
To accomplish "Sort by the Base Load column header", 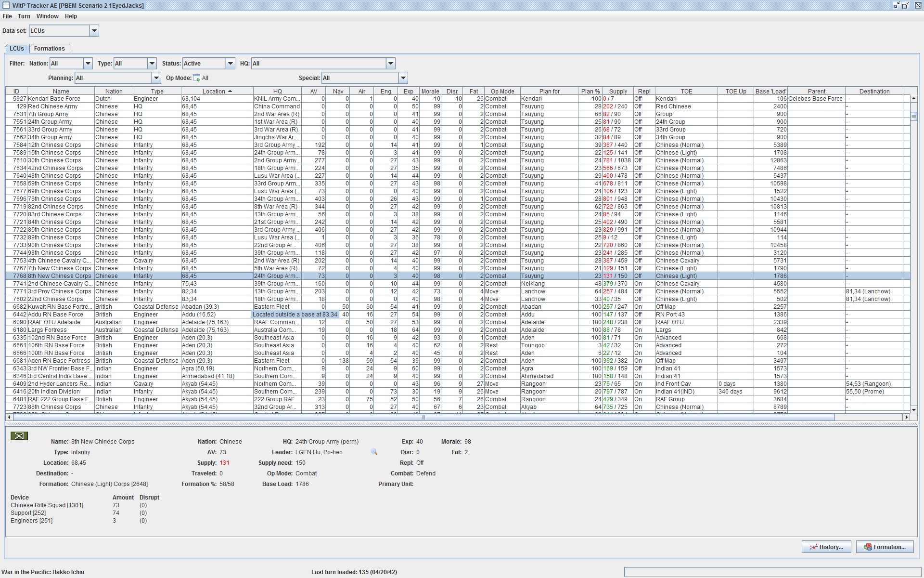I will pos(770,91).
